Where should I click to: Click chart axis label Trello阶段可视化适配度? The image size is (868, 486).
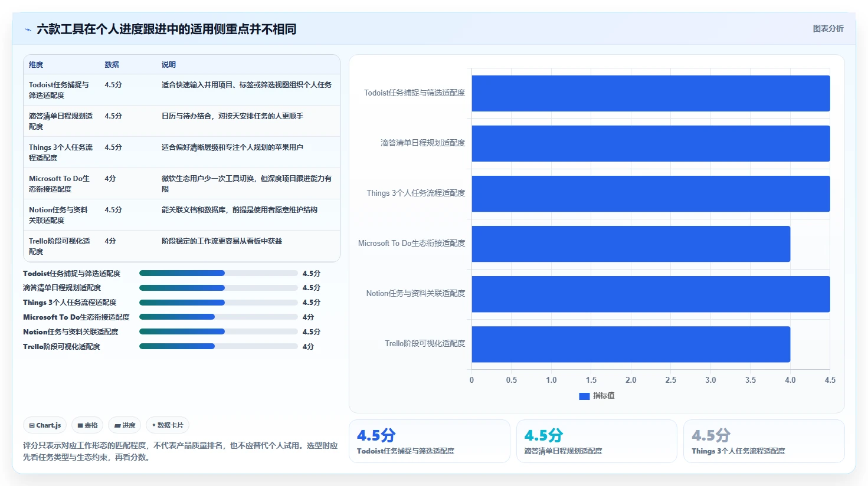pos(425,343)
